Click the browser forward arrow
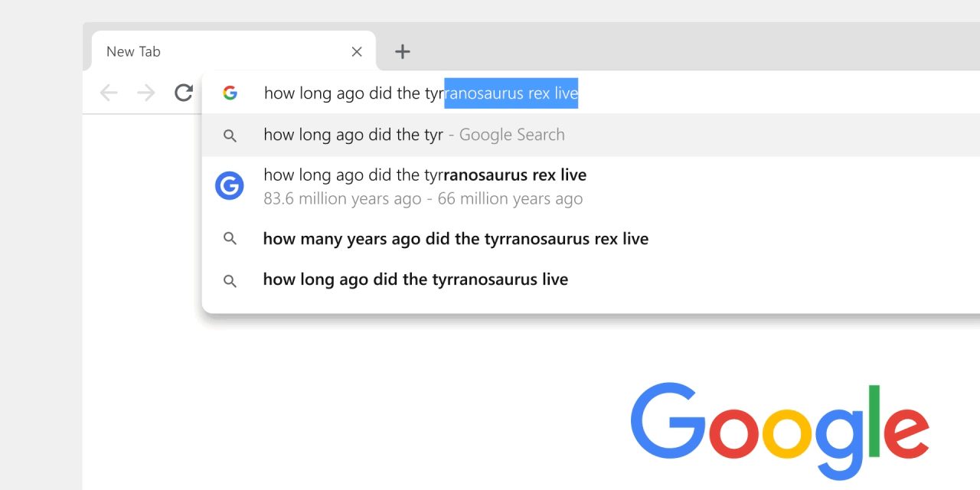Screen dimensions: 980x490 145,93
